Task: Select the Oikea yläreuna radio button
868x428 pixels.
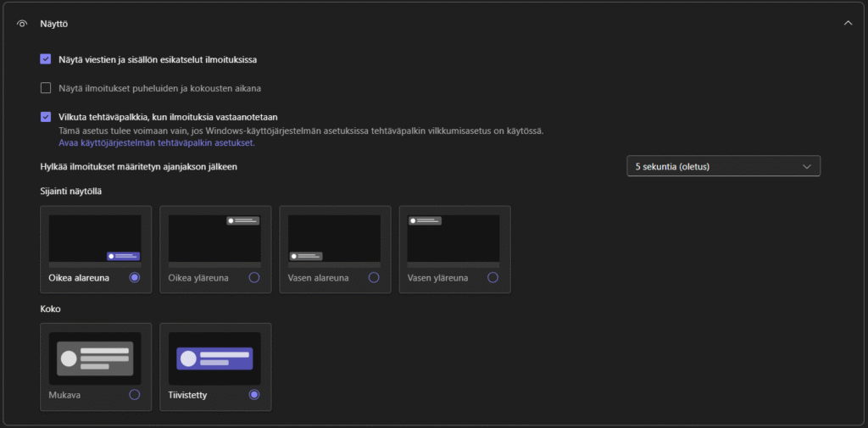Action: coord(254,277)
